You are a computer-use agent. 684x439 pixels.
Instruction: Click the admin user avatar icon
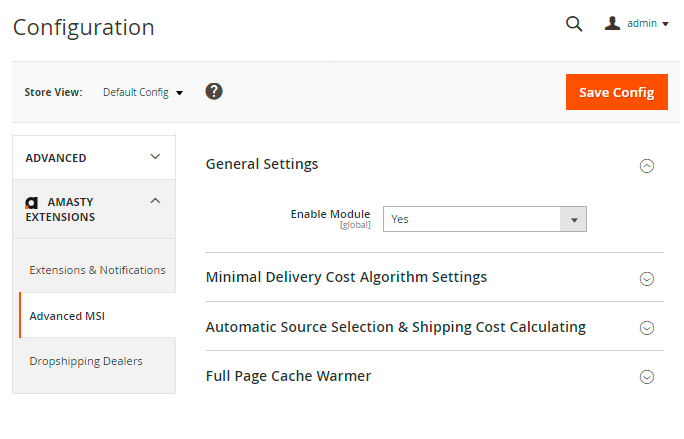pos(613,23)
